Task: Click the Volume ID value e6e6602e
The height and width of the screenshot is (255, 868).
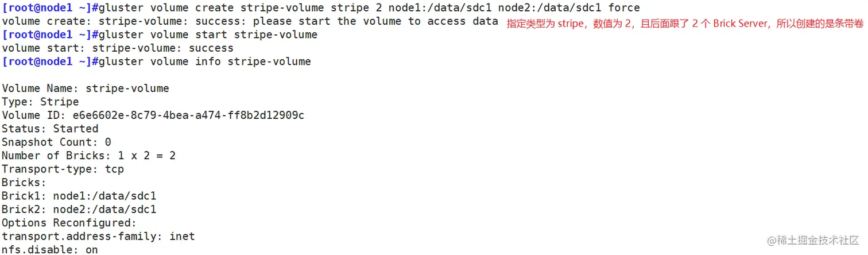Action: [195, 115]
